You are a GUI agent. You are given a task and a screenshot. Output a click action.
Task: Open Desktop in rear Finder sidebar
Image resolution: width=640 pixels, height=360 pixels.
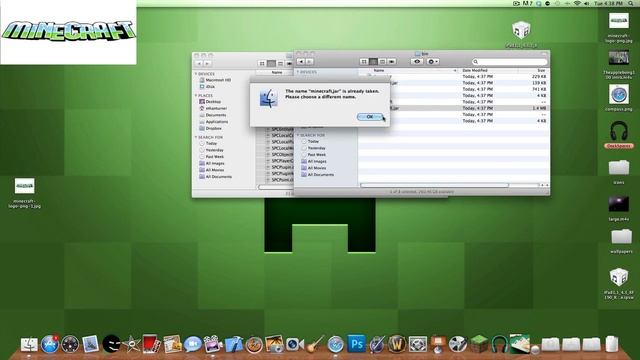210,101
